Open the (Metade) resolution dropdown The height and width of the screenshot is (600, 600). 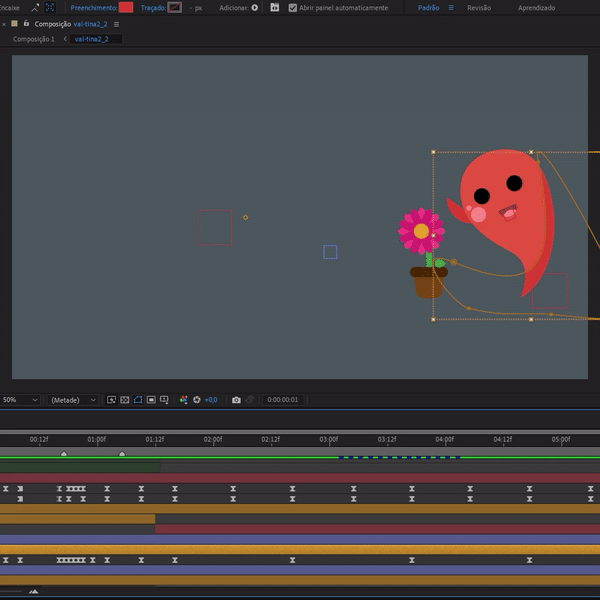[x=74, y=399]
